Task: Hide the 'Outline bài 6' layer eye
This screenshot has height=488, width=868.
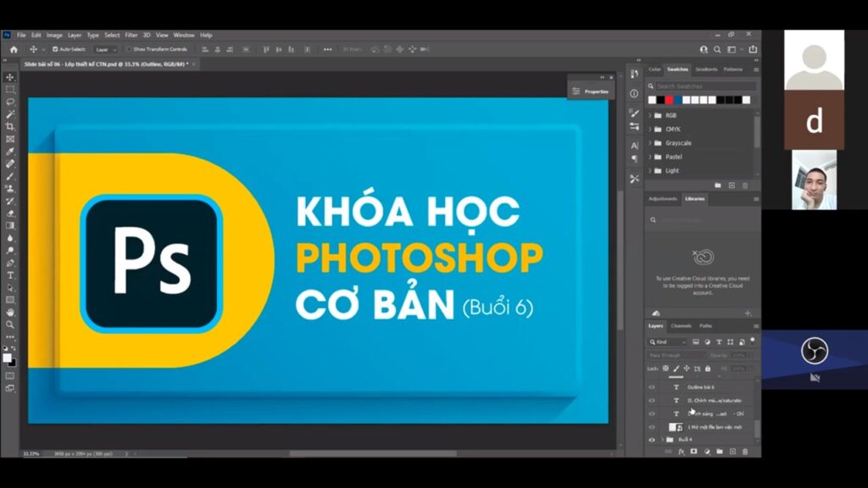Action: (652, 387)
